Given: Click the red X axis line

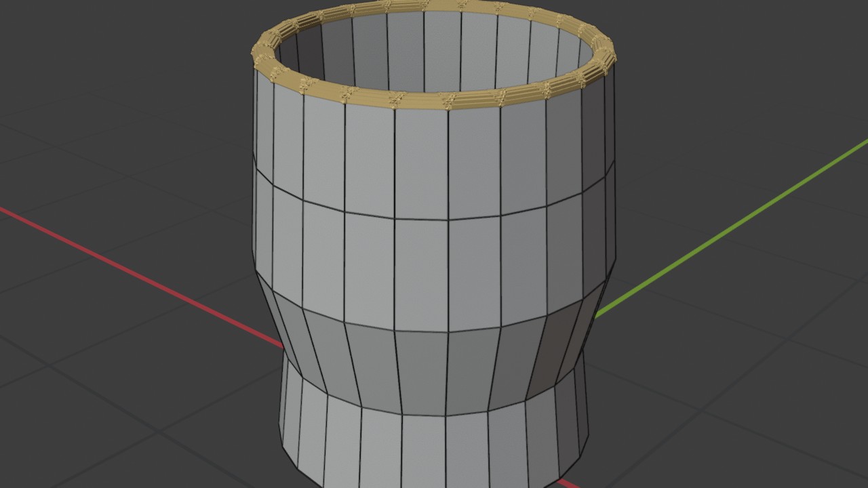Looking at the screenshot, I should [141, 277].
